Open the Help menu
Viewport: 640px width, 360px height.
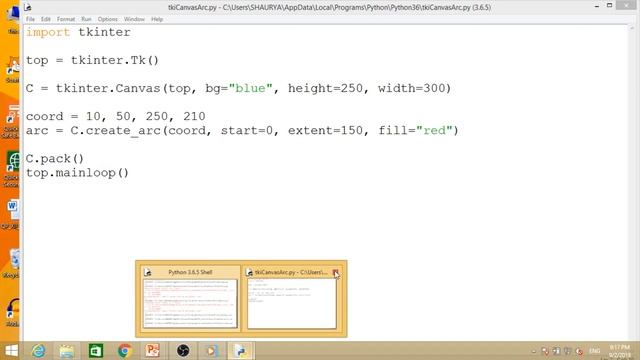point(157,19)
